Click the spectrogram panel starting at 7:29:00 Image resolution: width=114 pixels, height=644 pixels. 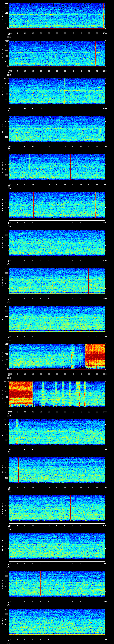57,508
